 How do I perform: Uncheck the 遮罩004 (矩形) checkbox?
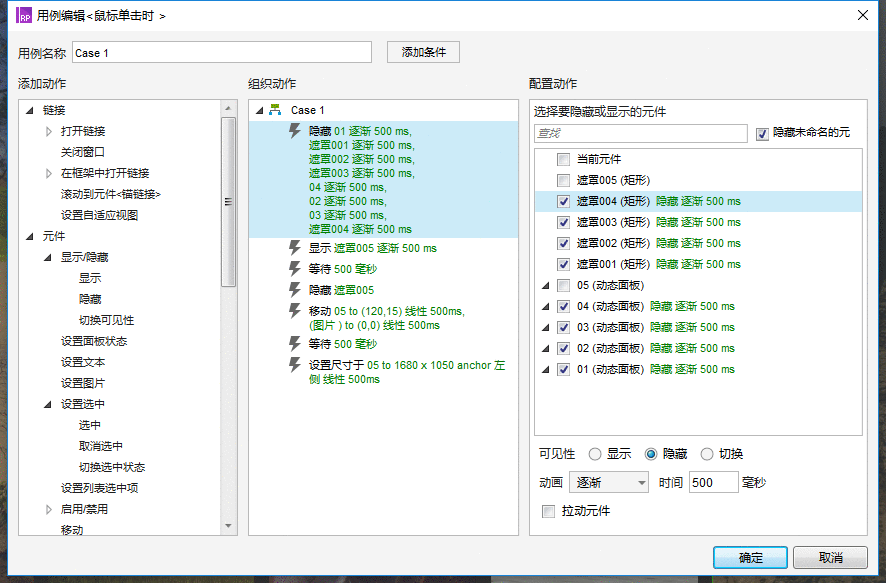coord(563,201)
